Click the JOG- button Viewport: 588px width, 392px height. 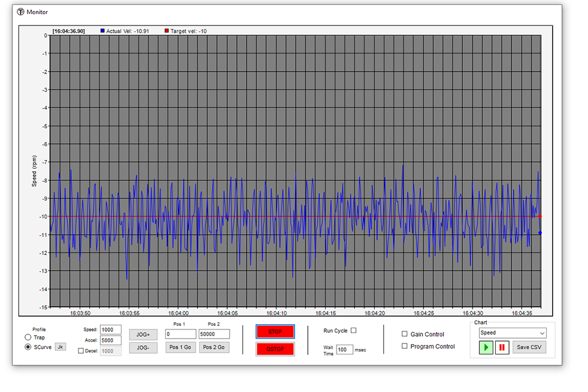pyautogui.click(x=143, y=348)
